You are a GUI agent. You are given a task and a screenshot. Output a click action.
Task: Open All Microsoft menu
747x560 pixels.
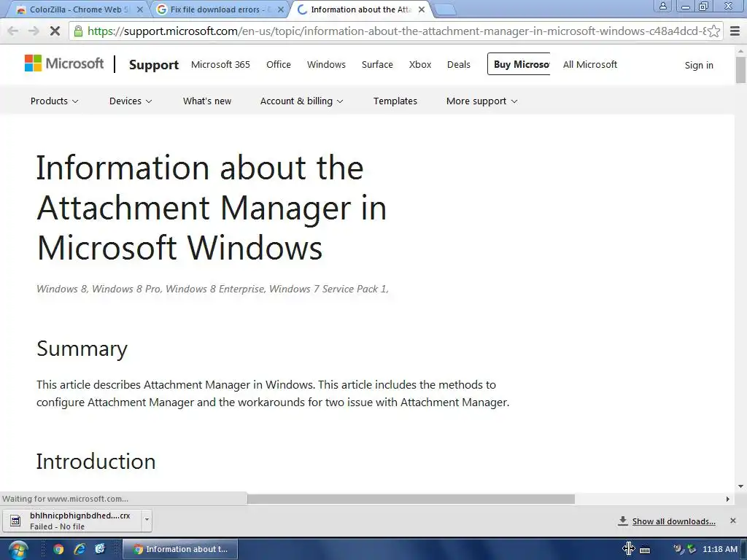(x=589, y=64)
